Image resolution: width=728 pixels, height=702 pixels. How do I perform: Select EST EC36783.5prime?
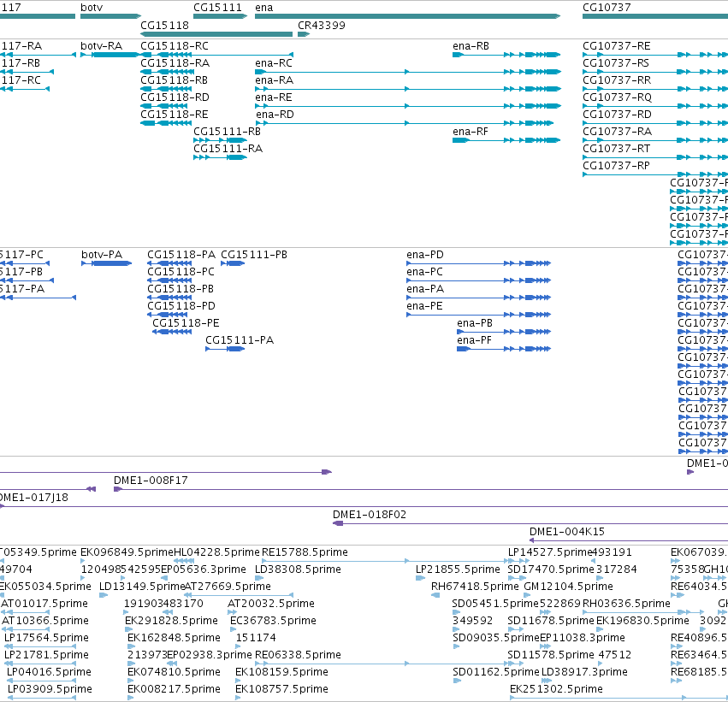273,622
